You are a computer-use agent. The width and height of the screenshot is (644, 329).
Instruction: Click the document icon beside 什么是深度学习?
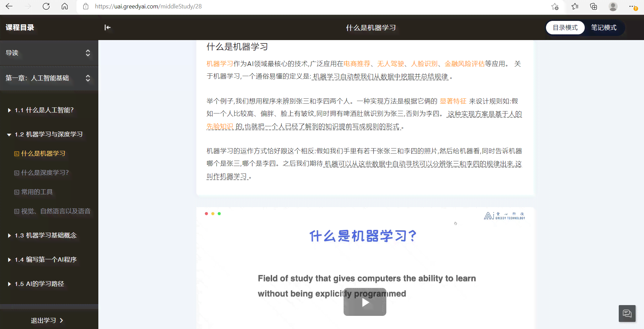tap(17, 173)
